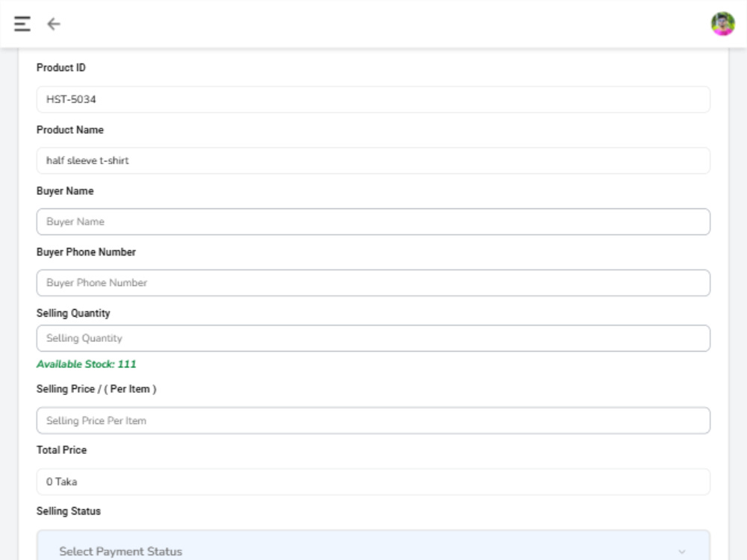This screenshot has width=747, height=560.
Task: Click the Total Price field 0 Taka
Action: tap(373, 482)
